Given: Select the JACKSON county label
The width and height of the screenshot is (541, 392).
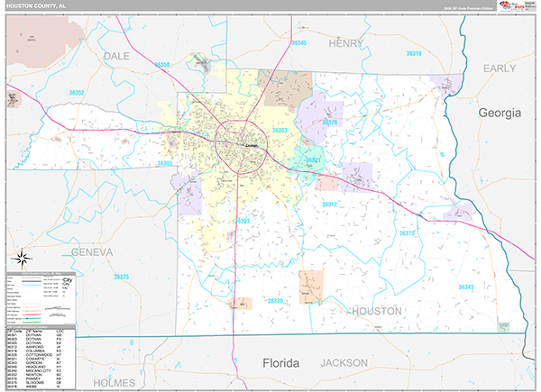Looking at the screenshot, I should click(x=344, y=363).
